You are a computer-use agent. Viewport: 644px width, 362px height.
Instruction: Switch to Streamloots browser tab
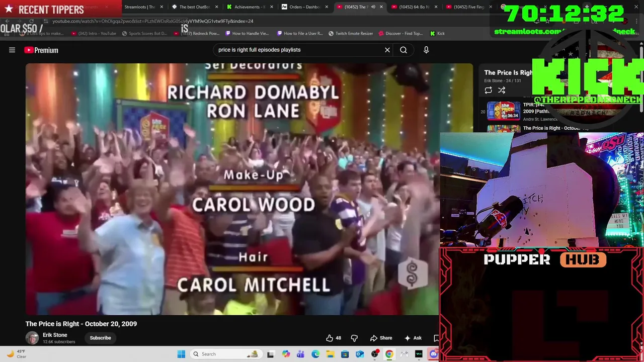[139, 7]
